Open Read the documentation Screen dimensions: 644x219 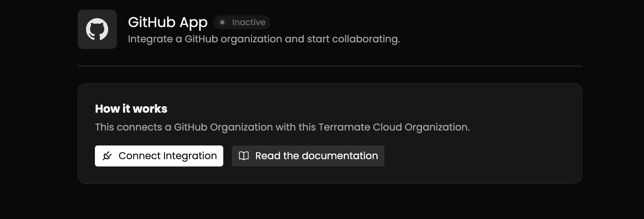coord(308,156)
